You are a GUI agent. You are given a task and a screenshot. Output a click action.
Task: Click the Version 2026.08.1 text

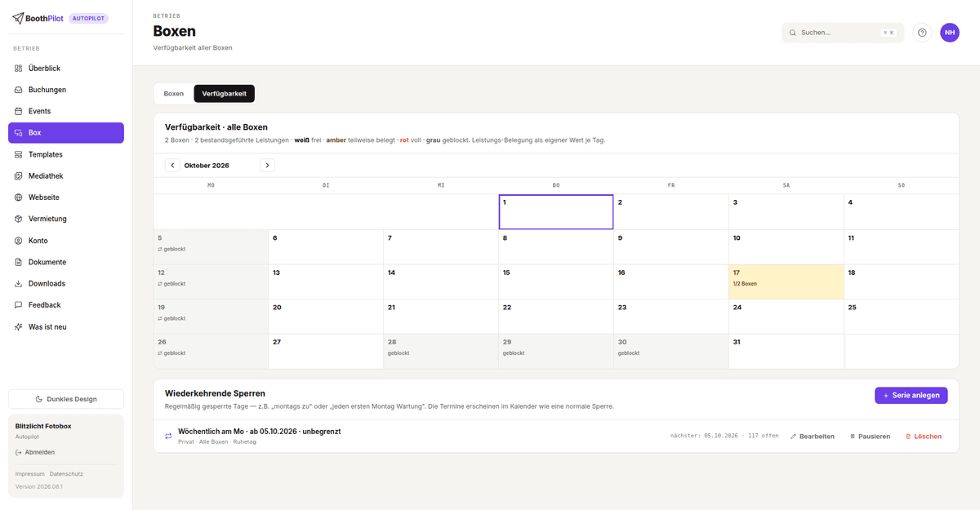point(39,487)
